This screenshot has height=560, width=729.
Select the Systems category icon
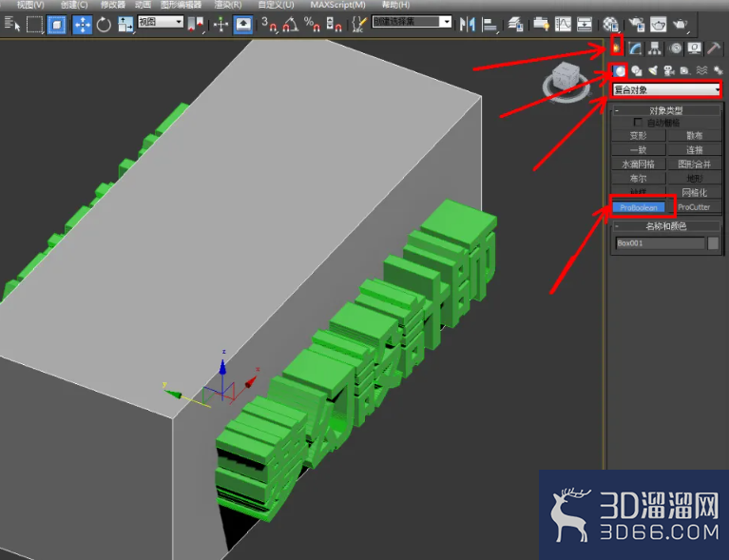point(718,70)
